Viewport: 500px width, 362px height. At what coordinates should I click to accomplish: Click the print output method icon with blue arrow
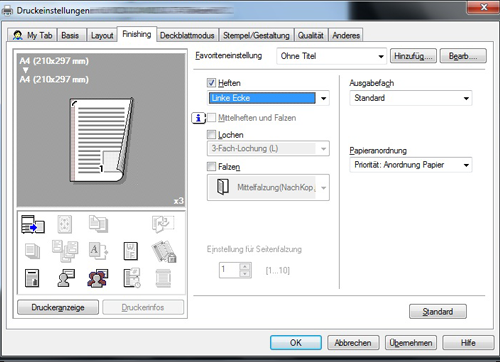pyautogui.click(x=33, y=224)
